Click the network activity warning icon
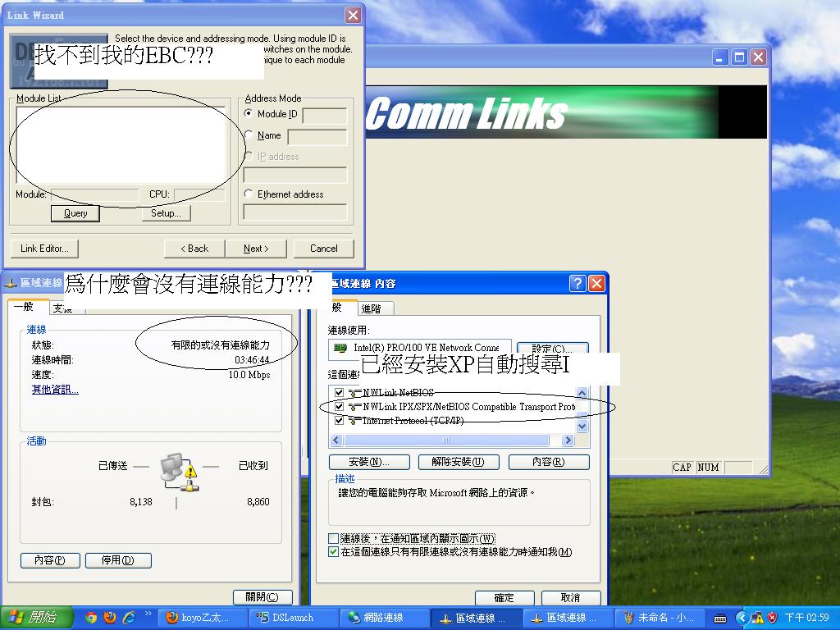This screenshot has height=630, width=840. [x=178, y=472]
